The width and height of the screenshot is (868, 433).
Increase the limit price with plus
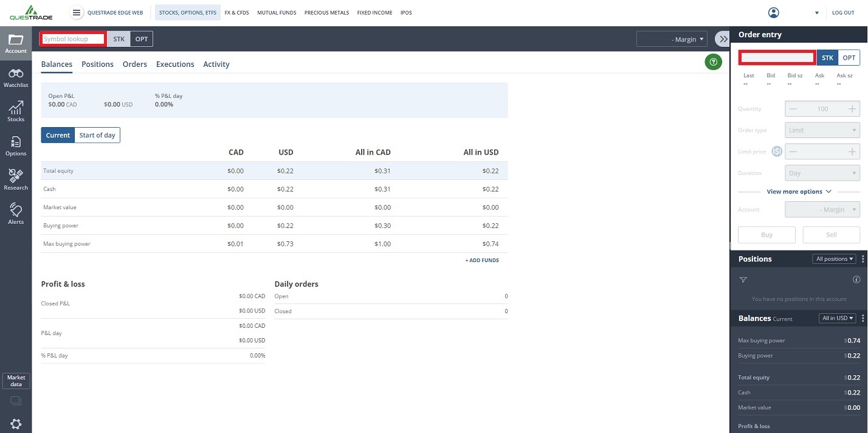click(x=853, y=151)
